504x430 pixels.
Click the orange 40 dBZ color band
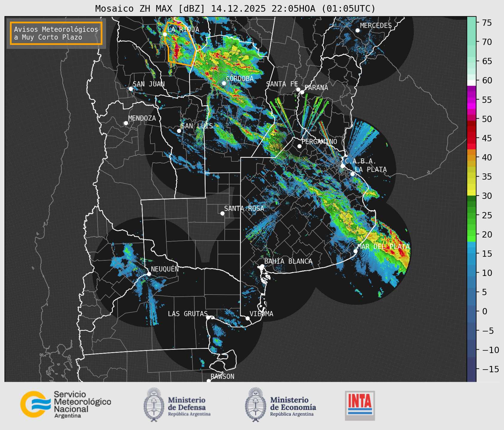point(471,158)
